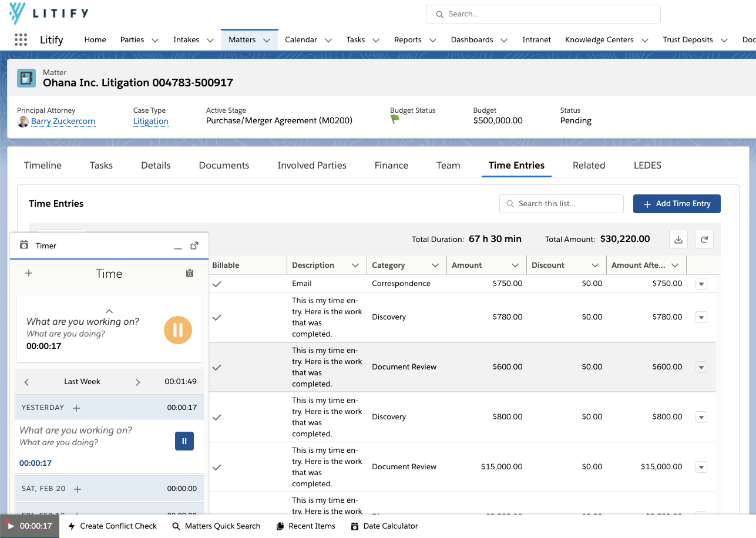Click in the Search this list field
The width and height of the screenshot is (756, 538).
tap(561, 203)
